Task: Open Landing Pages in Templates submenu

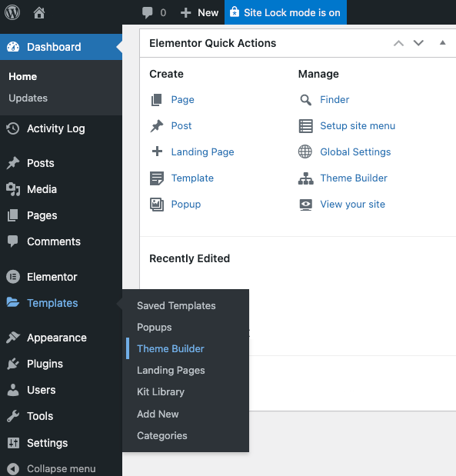Action: click(x=171, y=371)
